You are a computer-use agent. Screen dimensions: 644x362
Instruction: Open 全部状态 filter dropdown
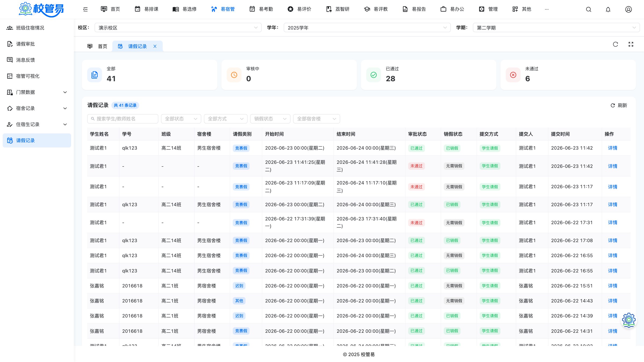[181, 119]
